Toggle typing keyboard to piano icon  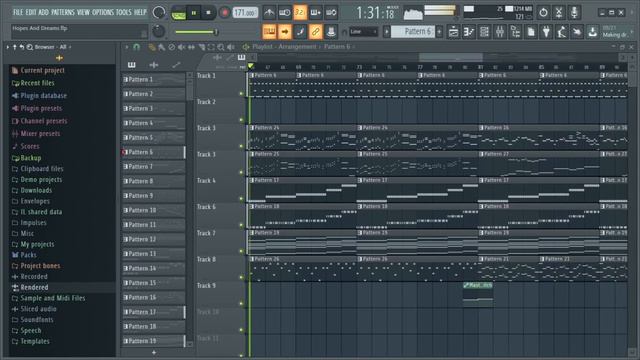[x=269, y=31]
